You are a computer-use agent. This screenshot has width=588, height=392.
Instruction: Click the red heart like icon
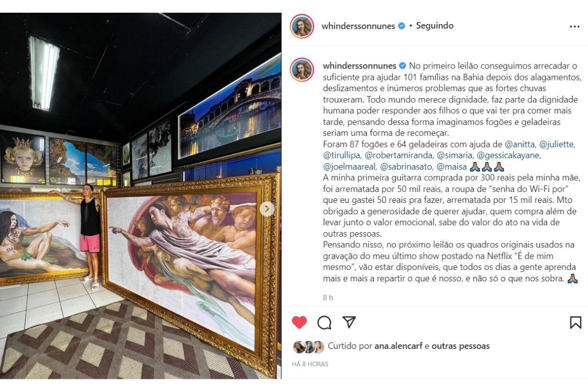[299, 322]
